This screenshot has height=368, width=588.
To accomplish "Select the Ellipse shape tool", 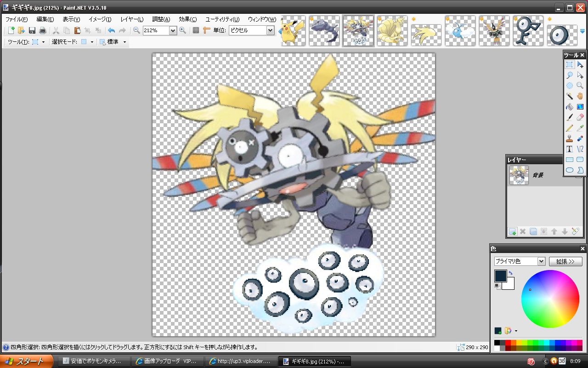I will pos(570,170).
